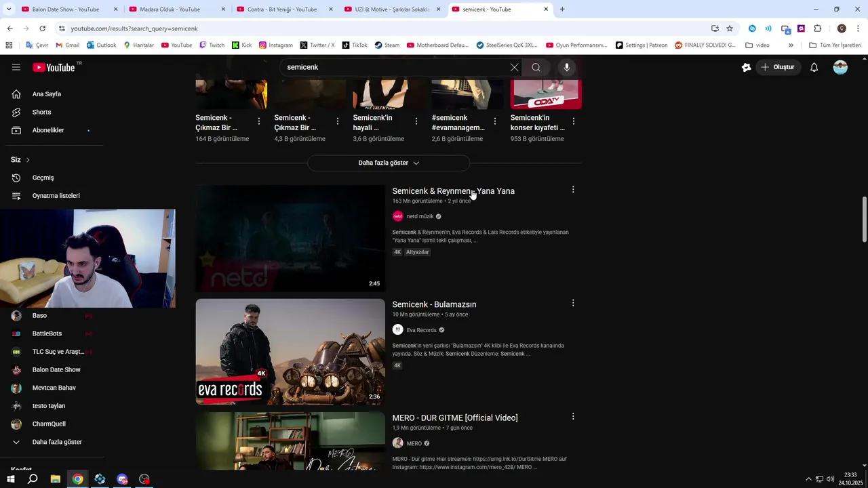868x488 pixels.
Task: Bookmark this page with the star icon
Action: point(730,28)
